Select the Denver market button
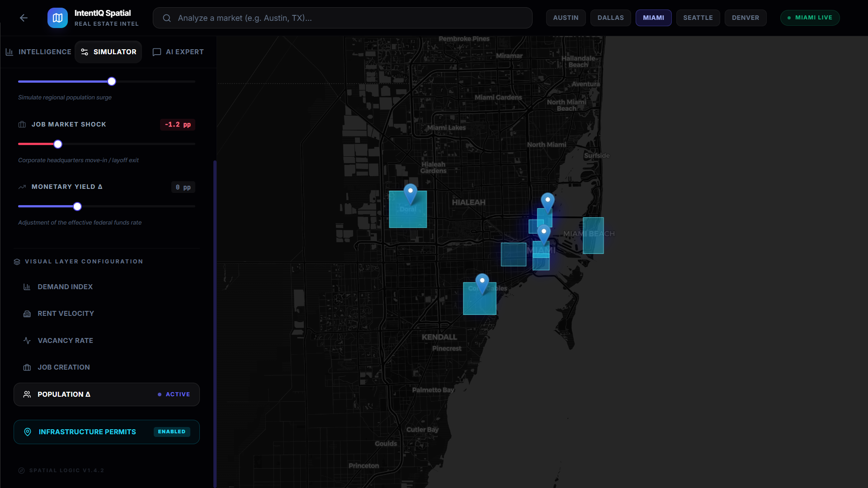This screenshot has width=868, height=488. click(745, 18)
